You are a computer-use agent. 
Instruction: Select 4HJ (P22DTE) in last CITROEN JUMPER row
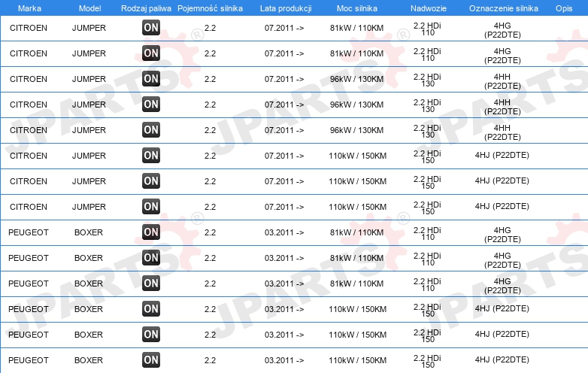coord(502,206)
